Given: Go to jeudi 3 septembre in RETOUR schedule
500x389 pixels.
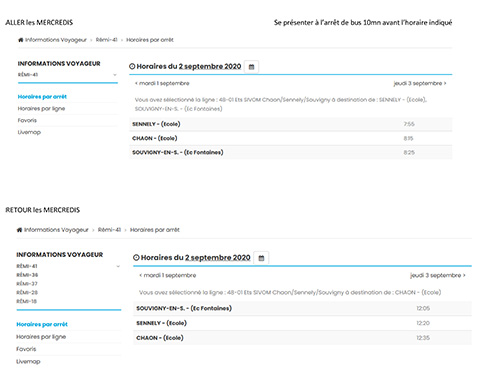Looking at the screenshot, I should 438,275.
